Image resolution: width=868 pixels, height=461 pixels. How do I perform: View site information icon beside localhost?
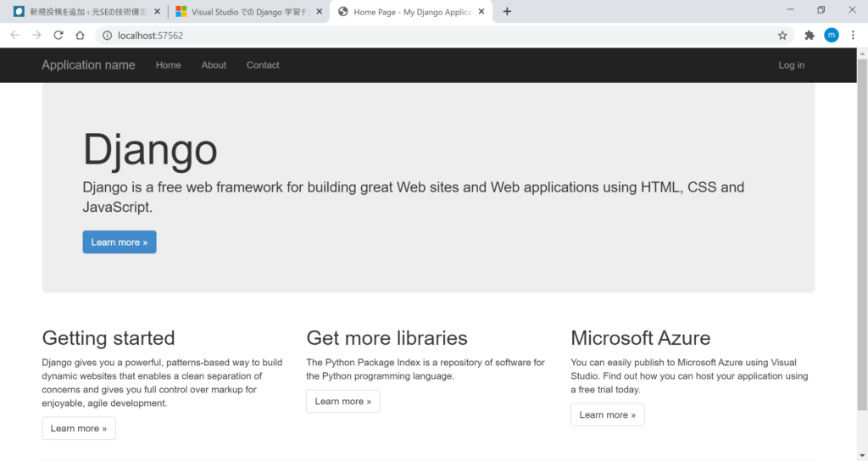[x=107, y=36]
